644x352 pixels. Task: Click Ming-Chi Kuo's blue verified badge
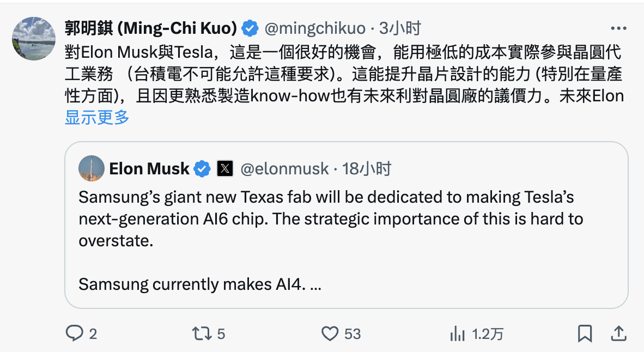tap(250, 28)
